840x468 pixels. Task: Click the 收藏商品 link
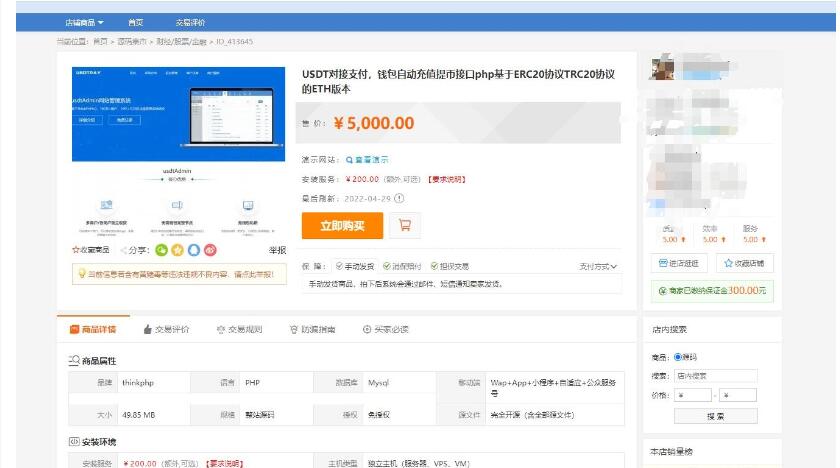[x=91, y=250]
